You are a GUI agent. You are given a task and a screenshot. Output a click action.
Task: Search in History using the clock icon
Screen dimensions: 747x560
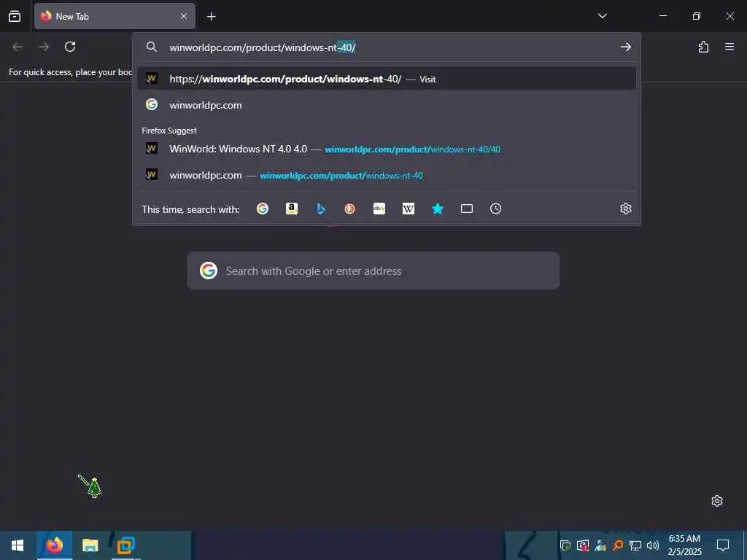tap(495, 209)
